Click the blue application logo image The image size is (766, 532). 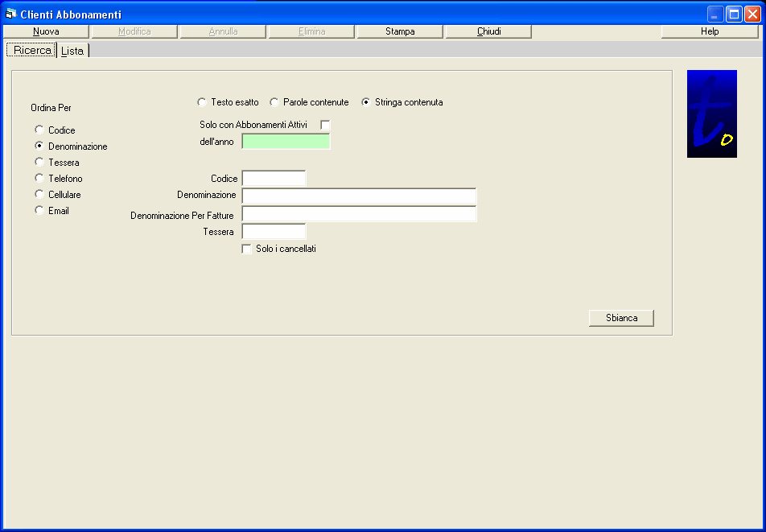click(x=711, y=113)
